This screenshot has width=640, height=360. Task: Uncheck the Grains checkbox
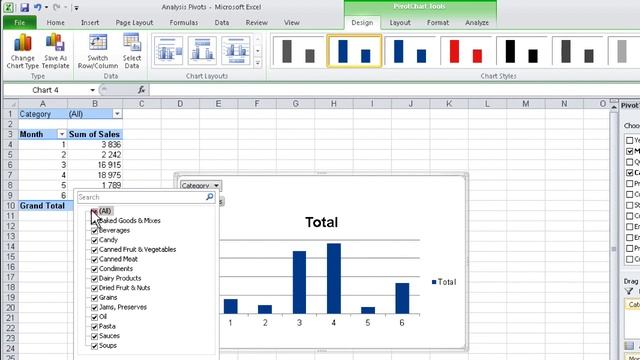[x=94, y=298]
